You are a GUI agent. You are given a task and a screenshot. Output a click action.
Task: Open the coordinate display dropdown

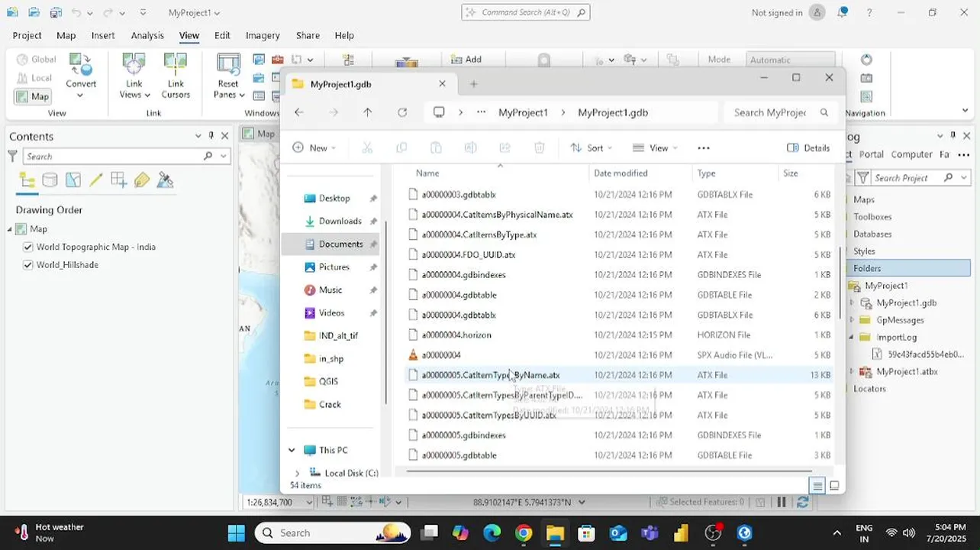582,502
